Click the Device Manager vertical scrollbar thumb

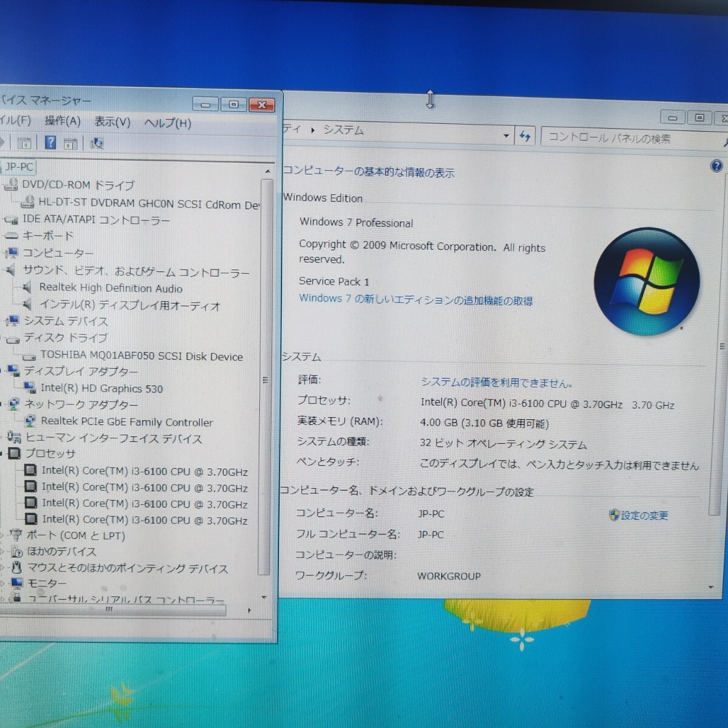tap(265, 377)
